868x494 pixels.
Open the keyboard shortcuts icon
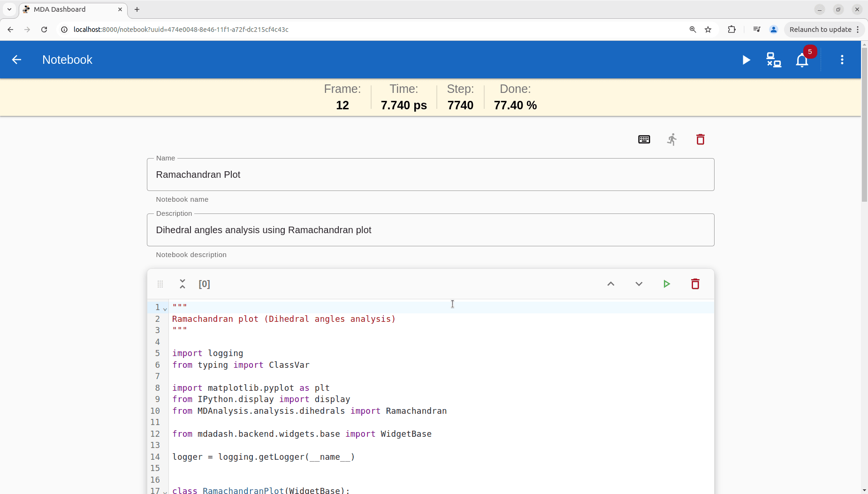tap(644, 139)
